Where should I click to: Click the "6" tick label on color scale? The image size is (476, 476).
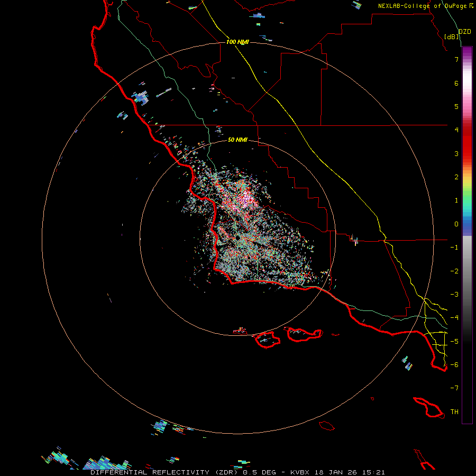coord(456,83)
